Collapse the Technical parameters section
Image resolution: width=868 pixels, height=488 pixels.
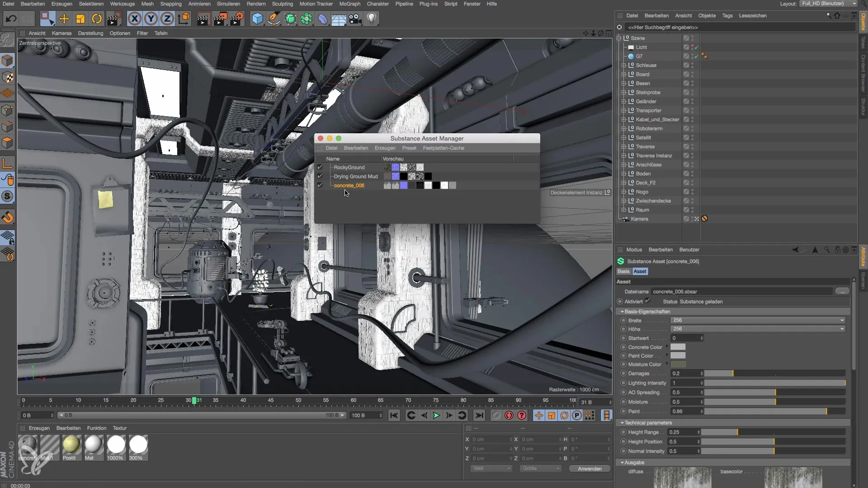[x=622, y=423]
